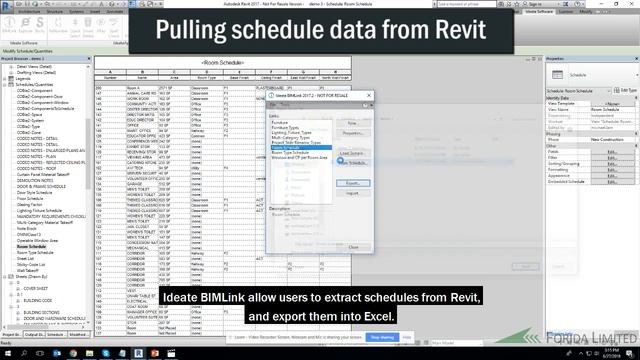Screen dimensions: 640x360
Task: Open File Explorer from the taskbar
Action: pos(89,353)
